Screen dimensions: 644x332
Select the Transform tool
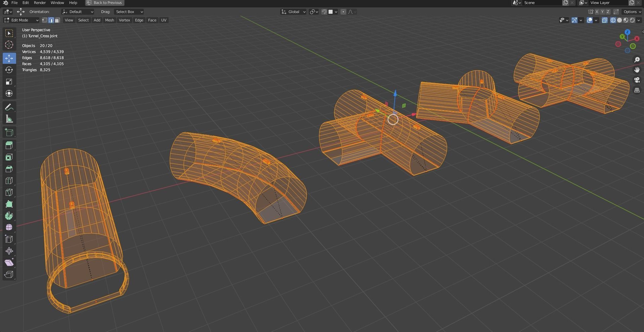point(9,93)
